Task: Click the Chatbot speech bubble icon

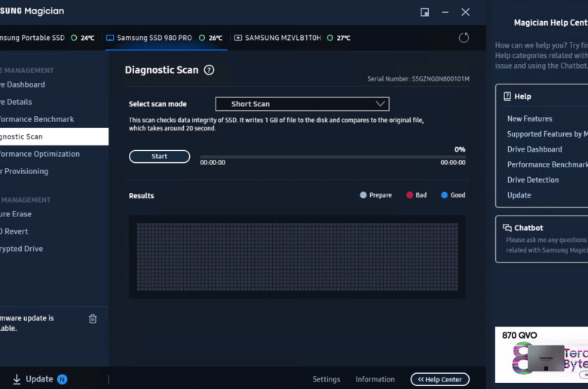Action: tap(507, 228)
